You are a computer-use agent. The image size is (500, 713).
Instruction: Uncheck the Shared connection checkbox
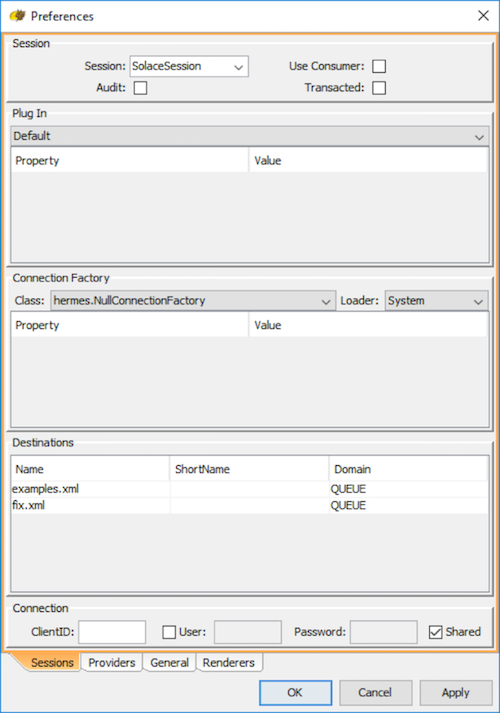pos(435,632)
